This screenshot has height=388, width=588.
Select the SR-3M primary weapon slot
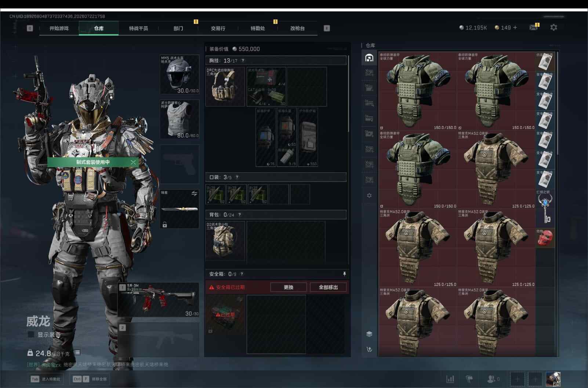pos(159,300)
